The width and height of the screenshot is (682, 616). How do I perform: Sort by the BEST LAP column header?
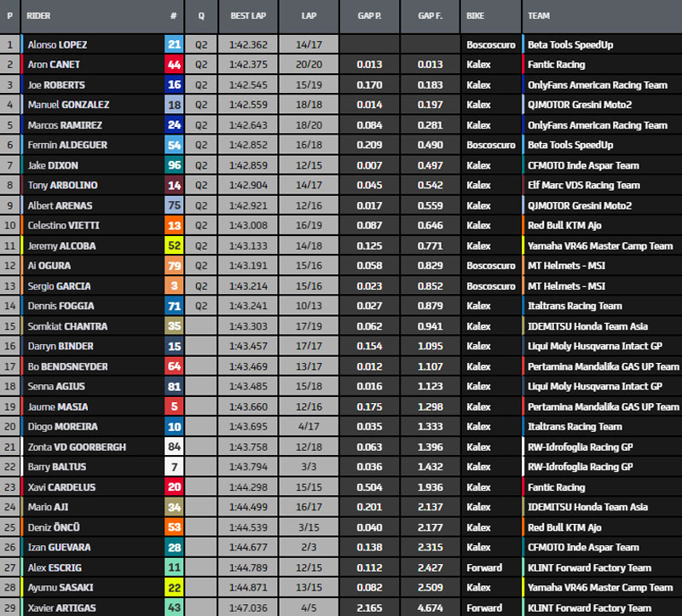[247, 15]
